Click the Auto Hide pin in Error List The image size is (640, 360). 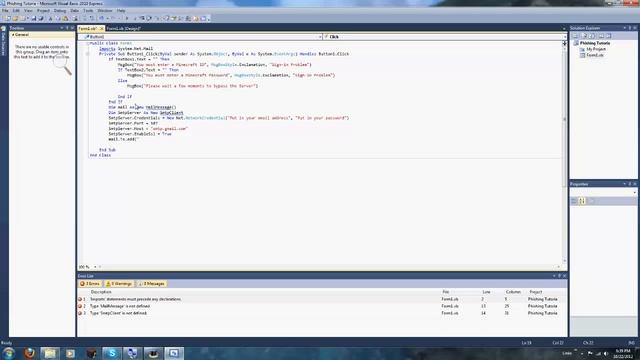[560, 276]
